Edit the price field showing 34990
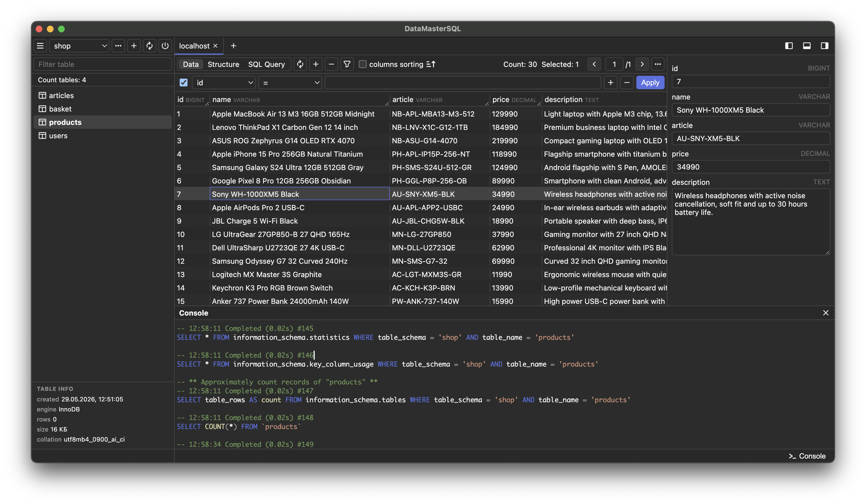866x504 pixels. (751, 167)
